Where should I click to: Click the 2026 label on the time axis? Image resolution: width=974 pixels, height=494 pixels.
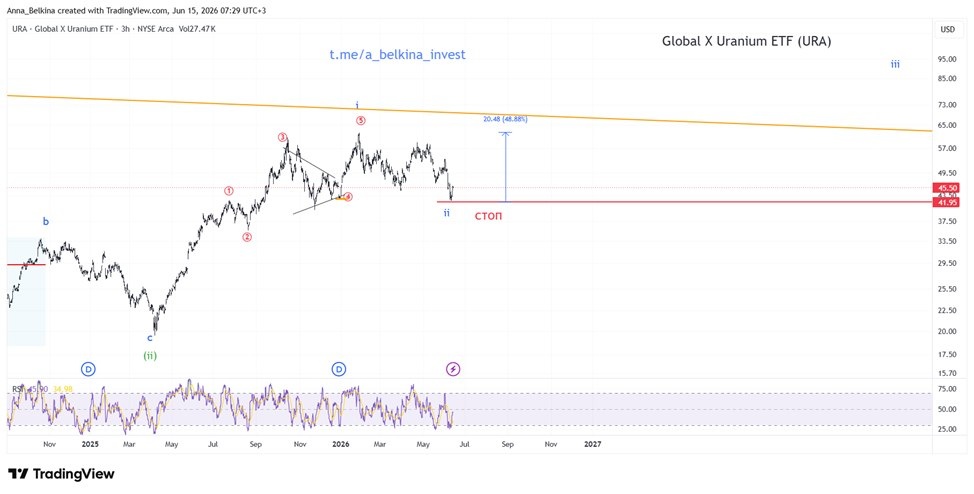(340, 444)
